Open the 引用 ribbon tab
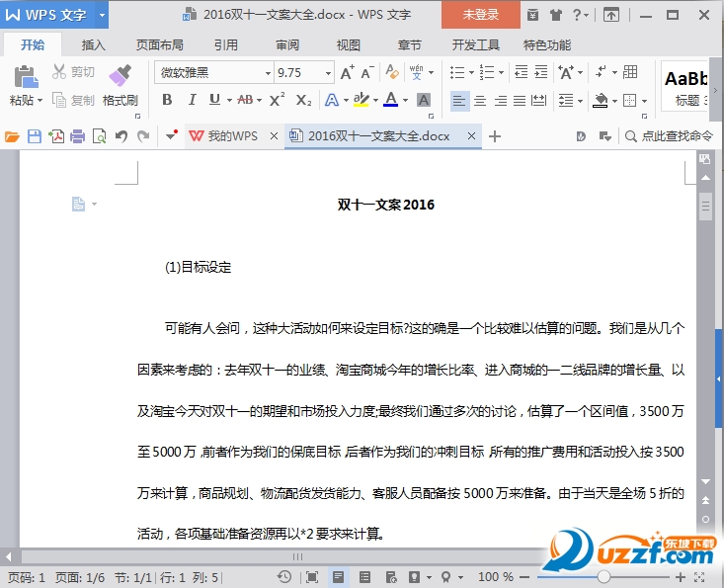Screen dimensions: 724x588 226,45
